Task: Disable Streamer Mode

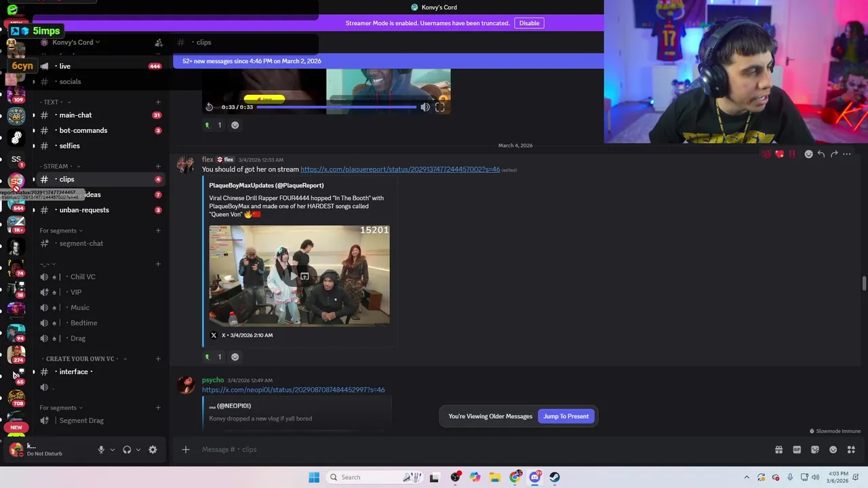Action: click(x=529, y=23)
